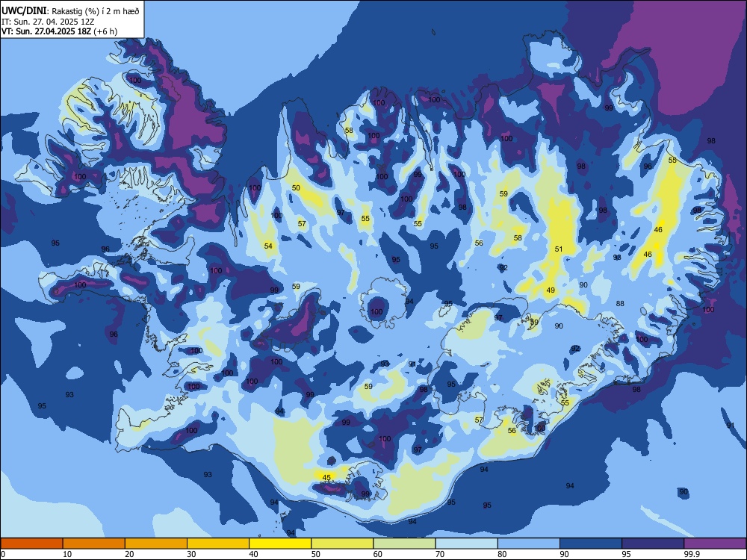This screenshot has height=560, width=747.
Task: Click the dark orange 0–10 legend swatch
Action: [x=31, y=544]
